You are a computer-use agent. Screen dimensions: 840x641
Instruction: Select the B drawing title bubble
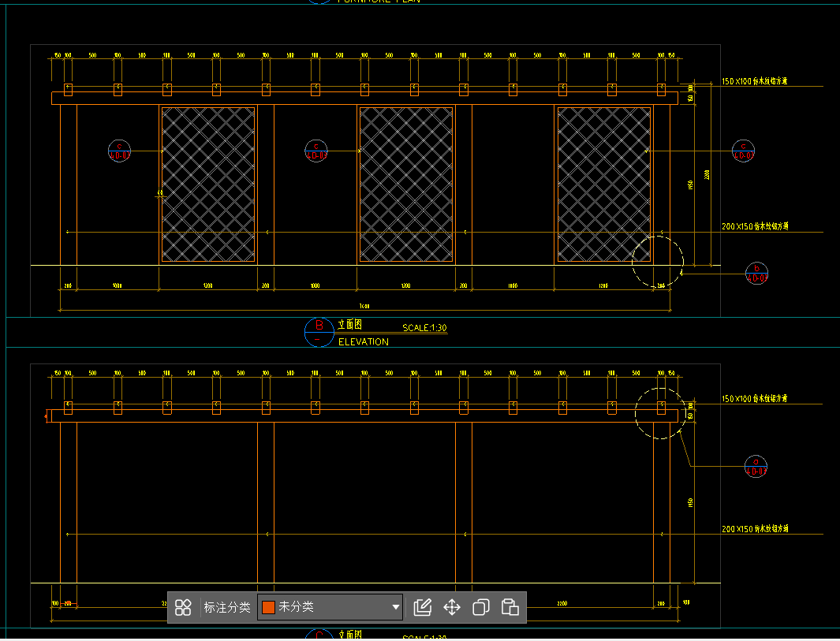pyautogui.click(x=319, y=332)
